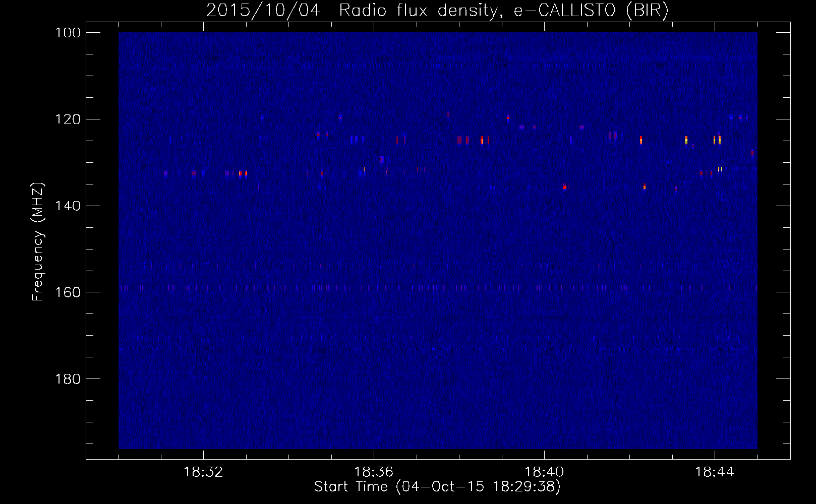Click the x-axis label "Start Time (04-Oct-15 18:29:38)"

[x=437, y=487]
